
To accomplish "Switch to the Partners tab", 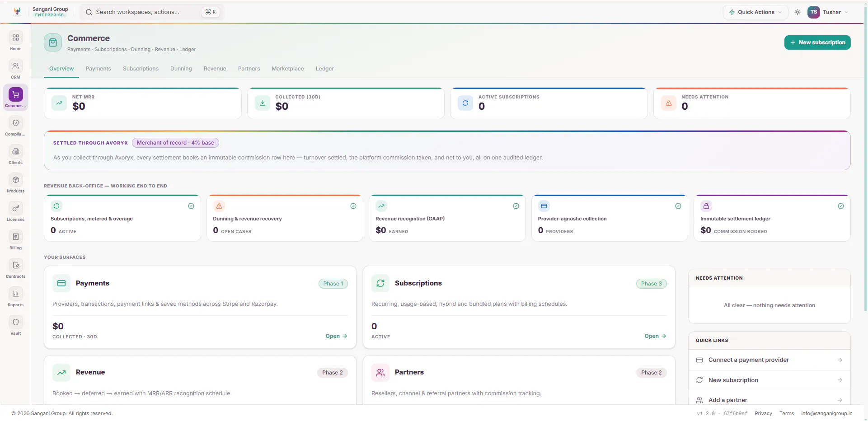I will tap(249, 69).
